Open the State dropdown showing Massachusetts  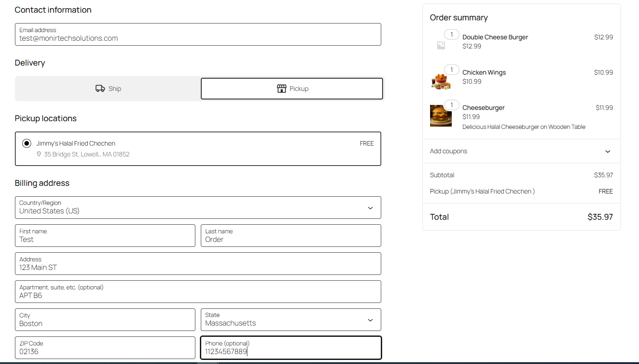coord(290,320)
